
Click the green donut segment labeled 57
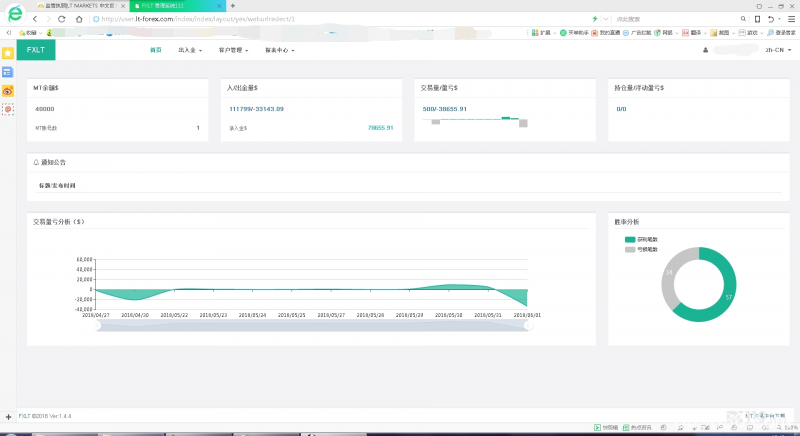click(729, 297)
